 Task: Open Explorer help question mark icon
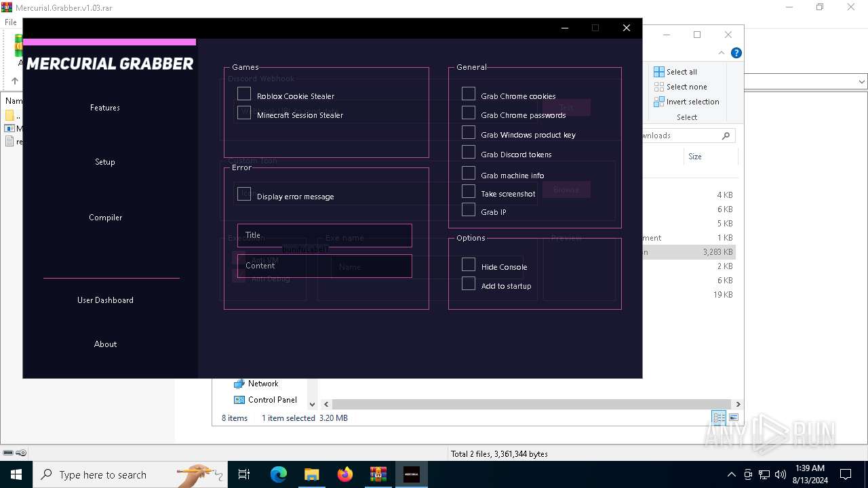tap(736, 53)
